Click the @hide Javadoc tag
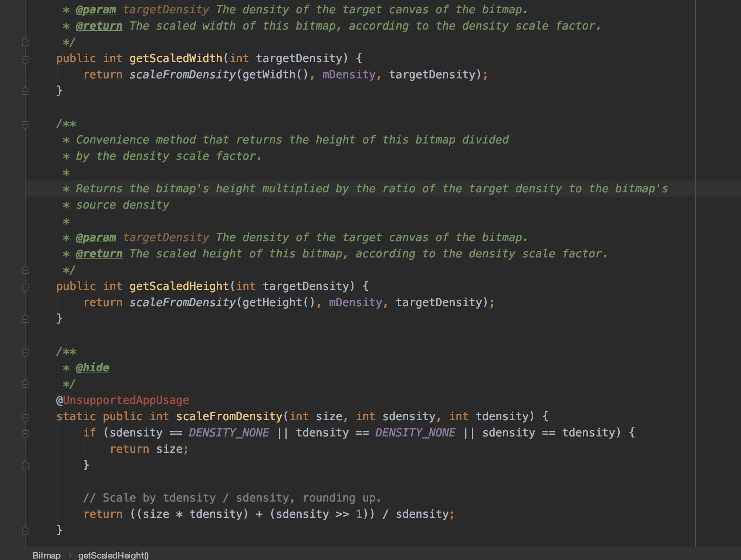 pos(92,368)
